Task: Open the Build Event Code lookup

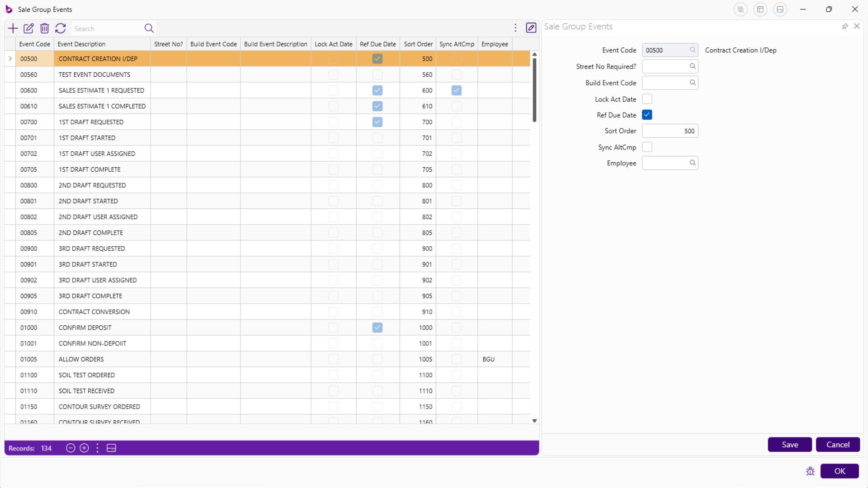Action: 692,83
